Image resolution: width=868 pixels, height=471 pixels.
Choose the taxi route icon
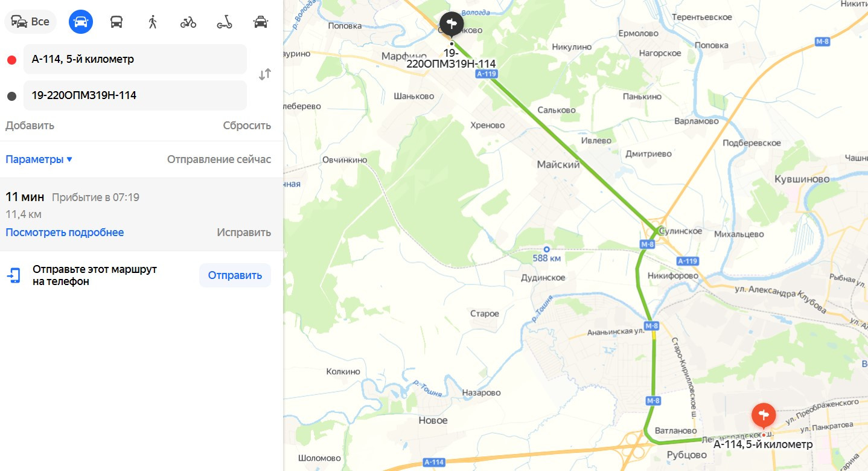point(261,22)
